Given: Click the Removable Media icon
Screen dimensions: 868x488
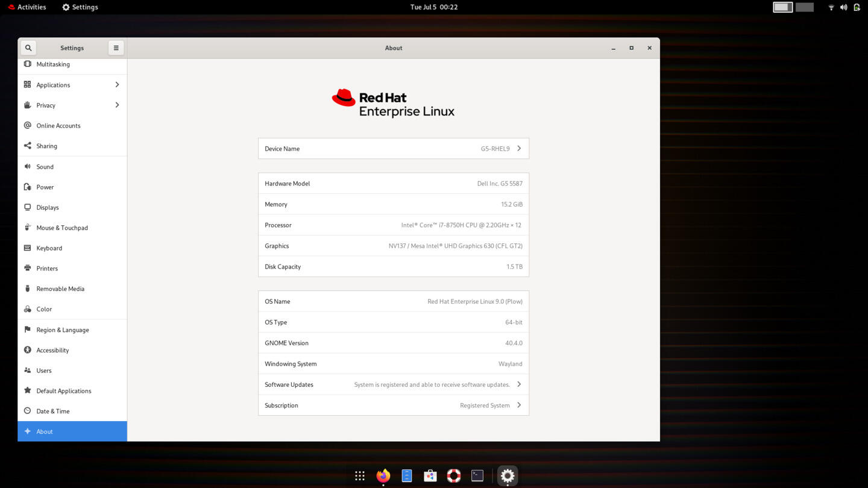Looking at the screenshot, I should pyautogui.click(x=27, y=289).
